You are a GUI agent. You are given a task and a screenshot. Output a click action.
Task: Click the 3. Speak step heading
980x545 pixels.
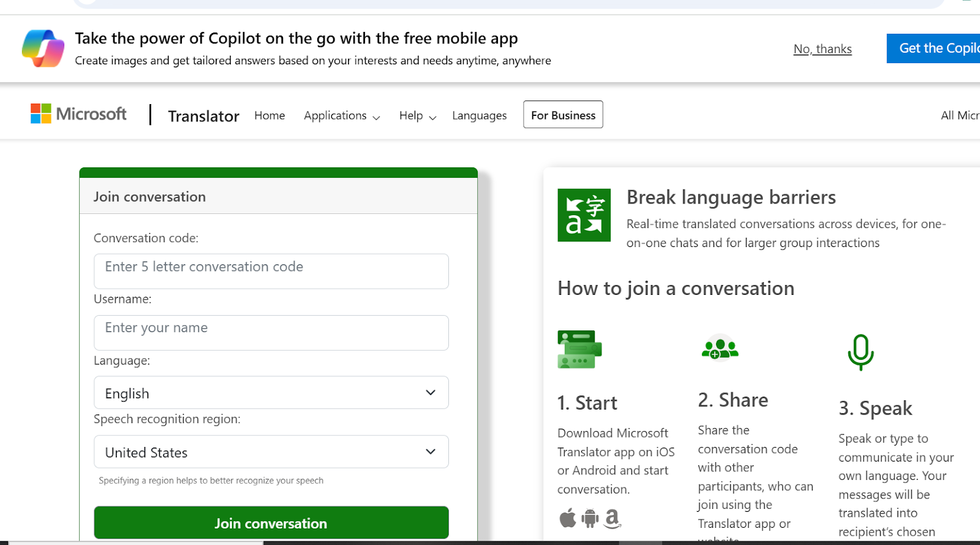875,408
